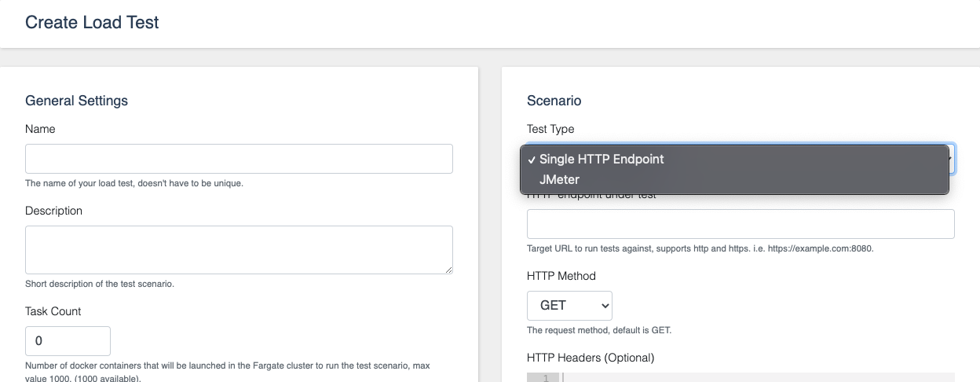The height and width of the screenshot is (382, 980).
Task: Click the Test Type label
Action: click(x=550, y=129)
